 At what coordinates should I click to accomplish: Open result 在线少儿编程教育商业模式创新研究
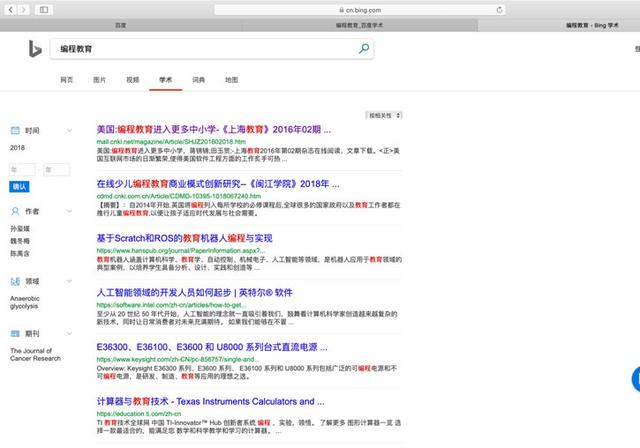point(218,184)
